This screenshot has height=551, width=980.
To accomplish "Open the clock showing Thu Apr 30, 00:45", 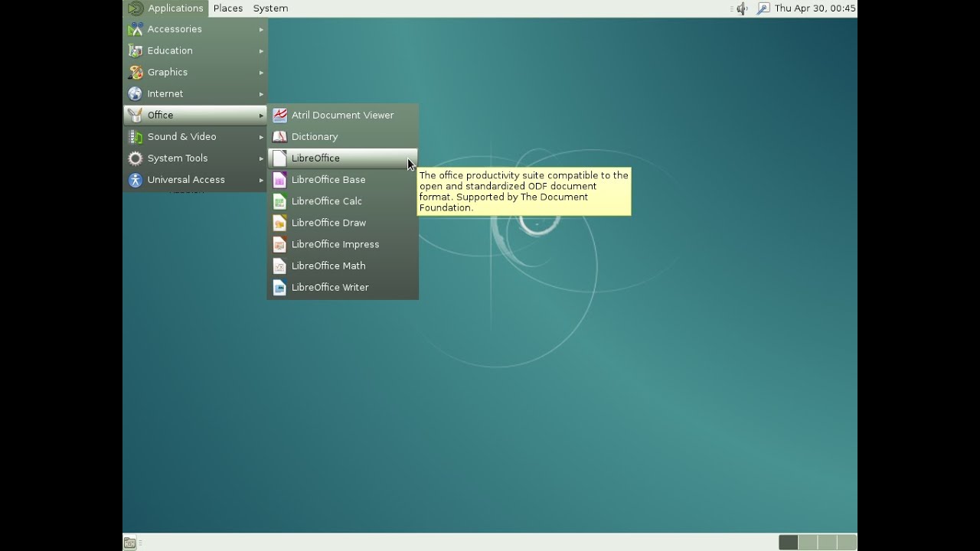I will click(x=815, y=8).
